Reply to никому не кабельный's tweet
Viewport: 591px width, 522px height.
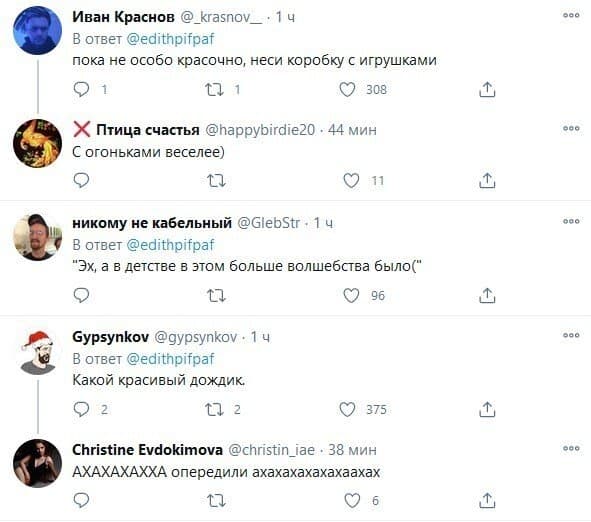point(81,295)
